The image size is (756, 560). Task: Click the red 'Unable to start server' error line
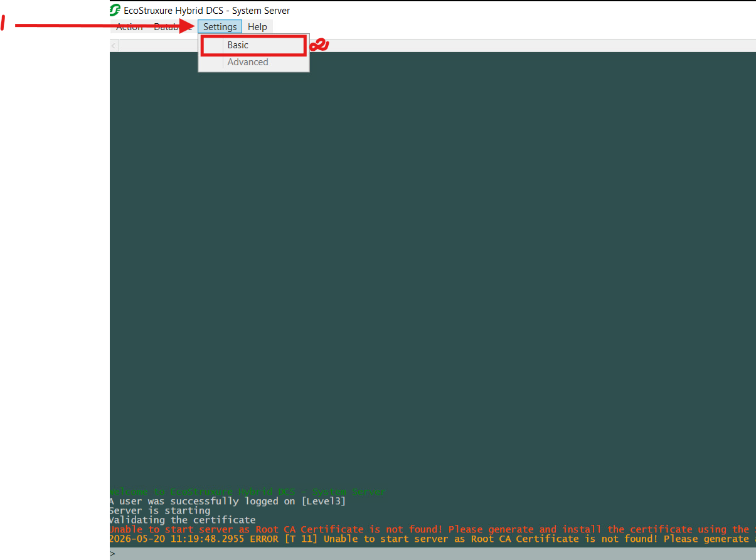pos(433,529)
